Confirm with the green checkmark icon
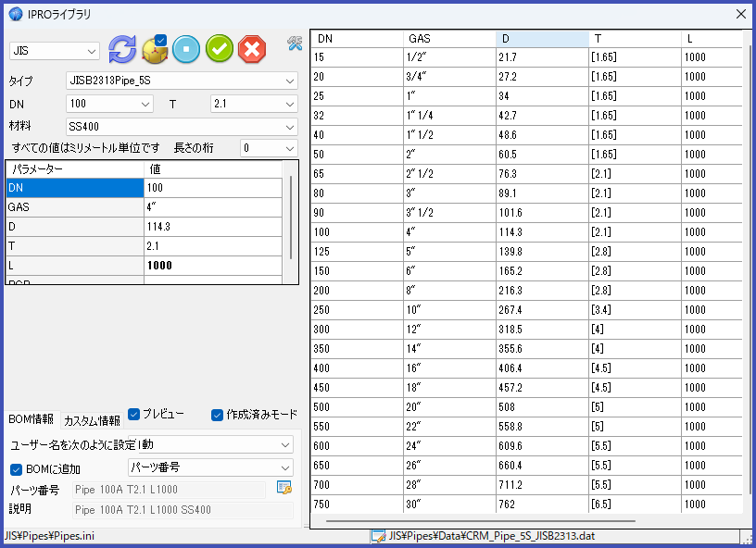Screen dimensions: 756x548 click(x=219, y=50)
